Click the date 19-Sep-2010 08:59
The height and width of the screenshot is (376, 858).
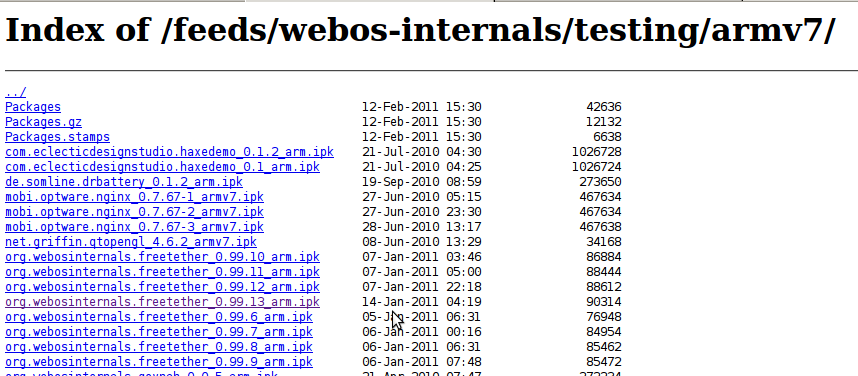pos(421,182)
